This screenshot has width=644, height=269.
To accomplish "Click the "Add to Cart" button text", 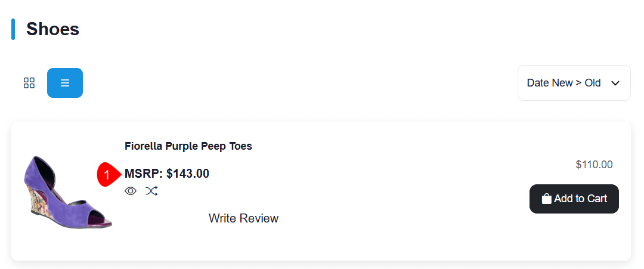I will [x=580, y=199].
